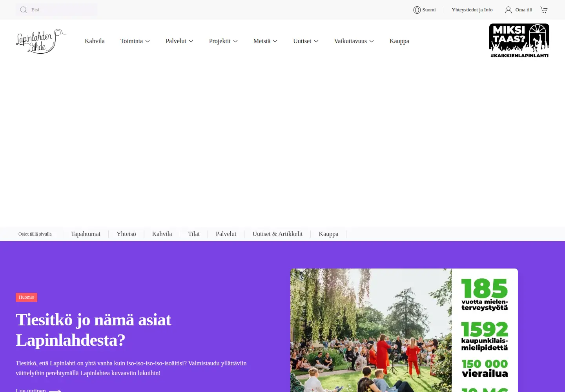Viewport: 565px width, 392px height.
Task: Jump to Kauppa in section bar
Action: point(328,234)
